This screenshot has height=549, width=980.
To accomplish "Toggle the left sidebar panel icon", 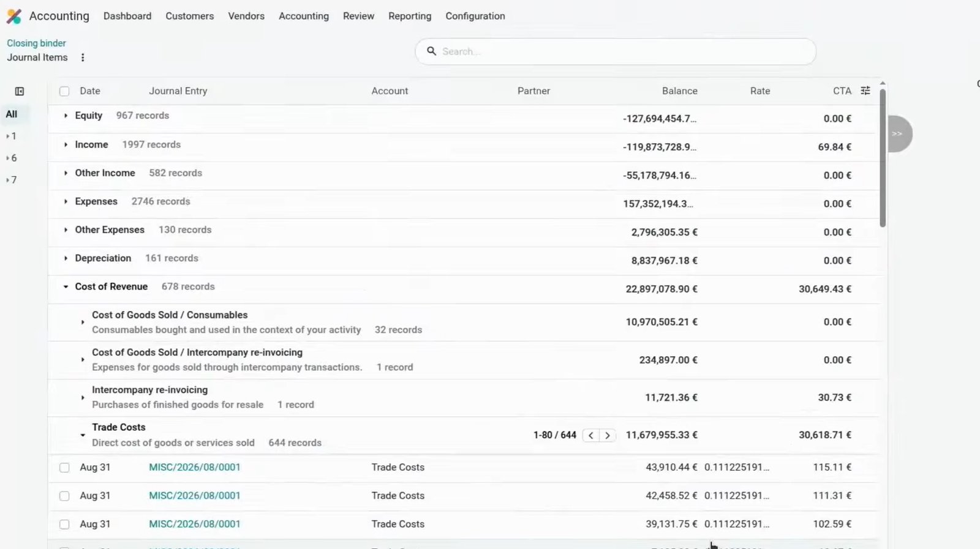I will [20, 91].
